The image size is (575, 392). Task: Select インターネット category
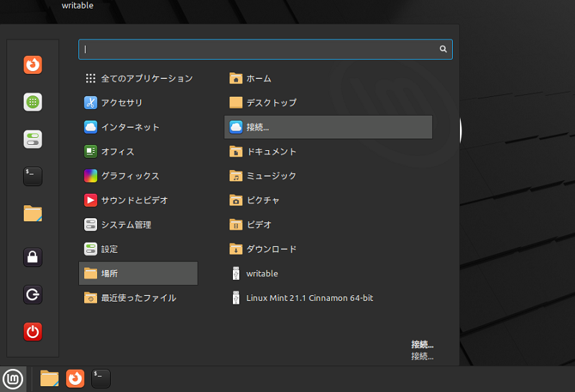pyautogui.click(x=138, y=127)
